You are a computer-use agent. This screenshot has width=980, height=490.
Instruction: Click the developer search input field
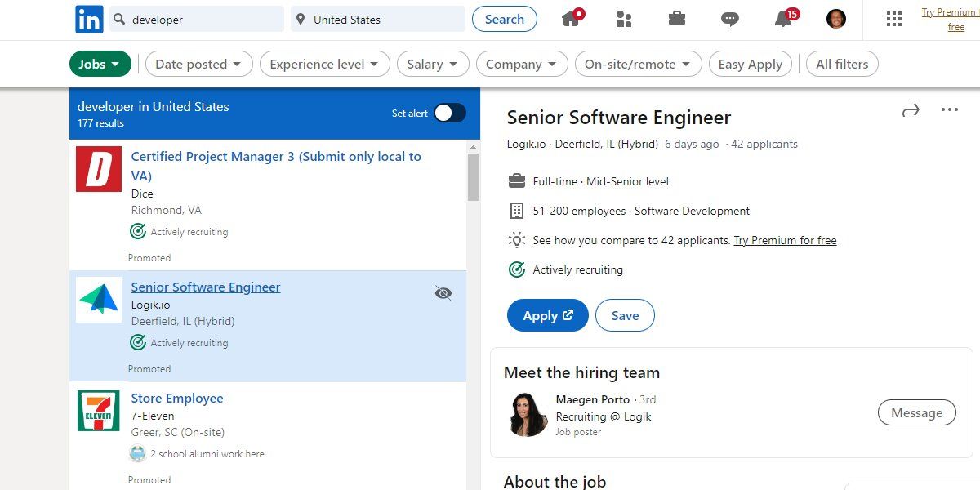point(196,19)
